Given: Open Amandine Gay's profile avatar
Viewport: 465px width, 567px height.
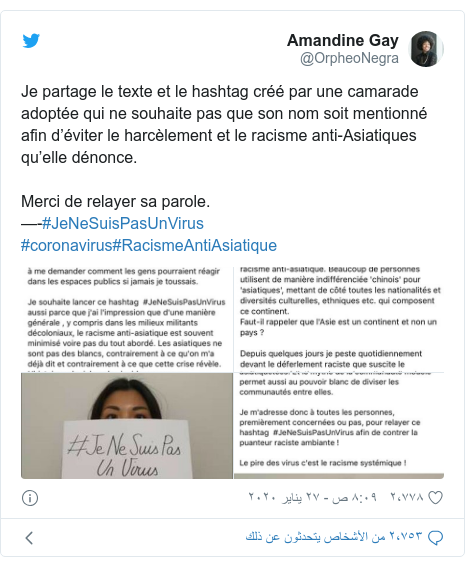Looking at the screenshot, I should (426, 49).
